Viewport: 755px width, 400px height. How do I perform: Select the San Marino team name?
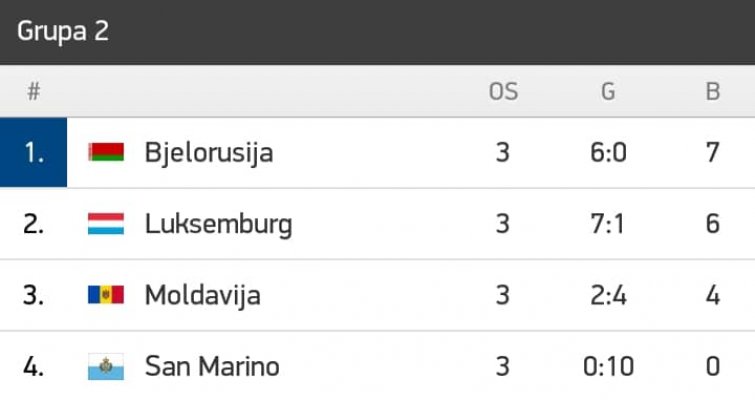coord(212,366)
